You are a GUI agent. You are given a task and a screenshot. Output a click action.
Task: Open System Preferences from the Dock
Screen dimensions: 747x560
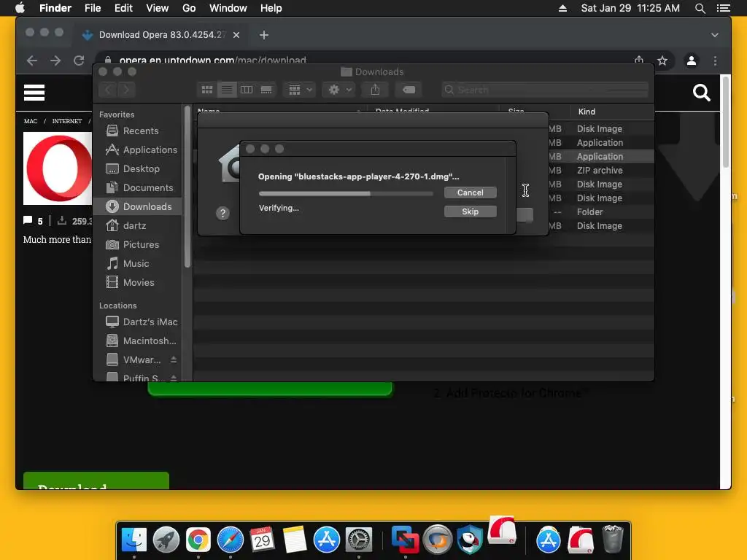(x=359, y=540)
